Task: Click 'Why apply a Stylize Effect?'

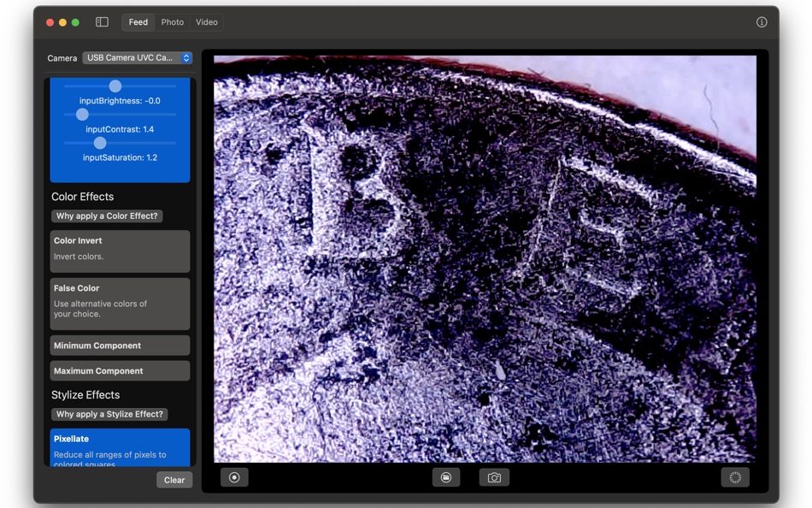Action: point(109,414)
